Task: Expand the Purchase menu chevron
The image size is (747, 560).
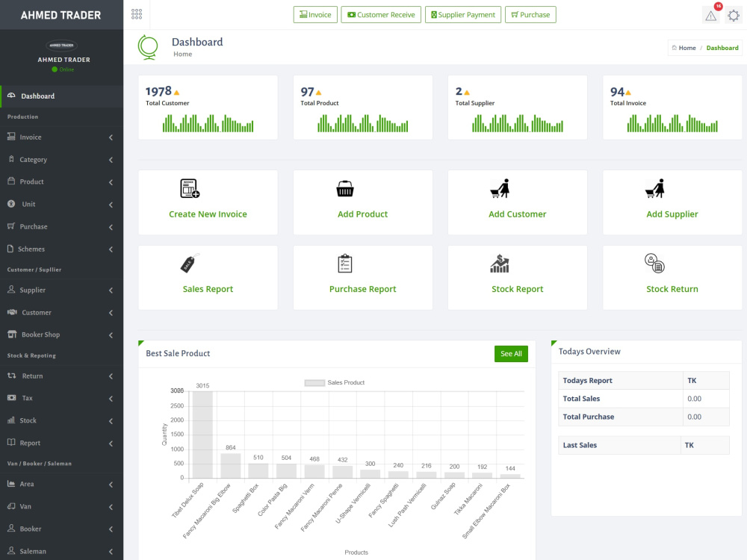Action: click(x=111, y=227)
